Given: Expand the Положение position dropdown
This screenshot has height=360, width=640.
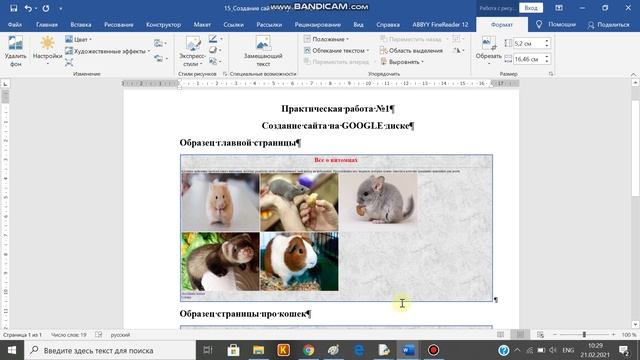Looking at the screenshot, I should (x=347, y=40).
